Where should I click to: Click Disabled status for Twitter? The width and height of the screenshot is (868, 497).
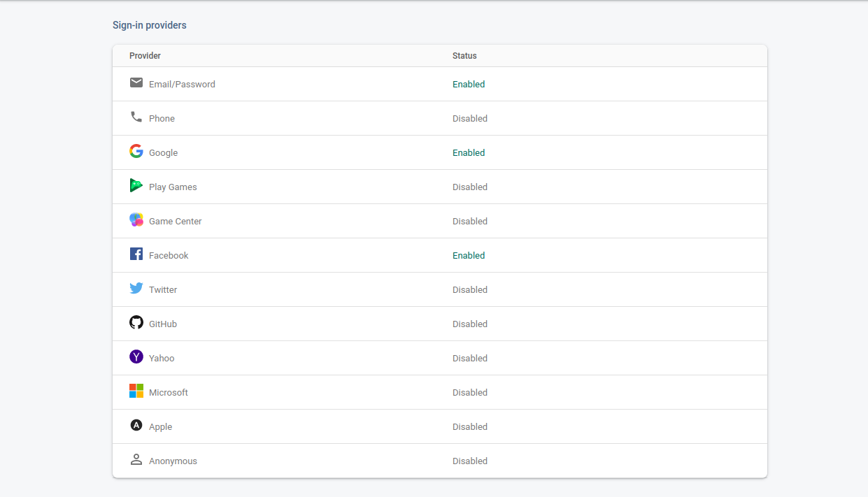[x=470, y=289]
